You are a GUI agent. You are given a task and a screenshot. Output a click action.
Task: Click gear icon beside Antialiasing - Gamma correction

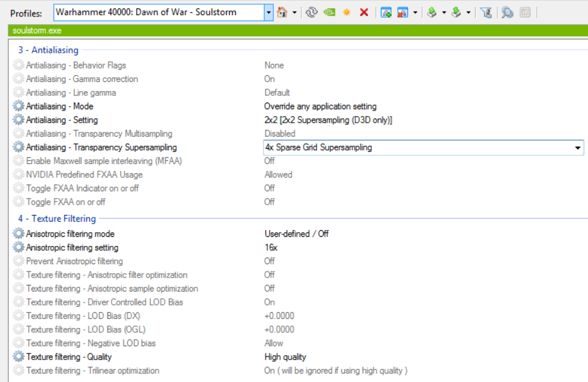pos(18,79)
